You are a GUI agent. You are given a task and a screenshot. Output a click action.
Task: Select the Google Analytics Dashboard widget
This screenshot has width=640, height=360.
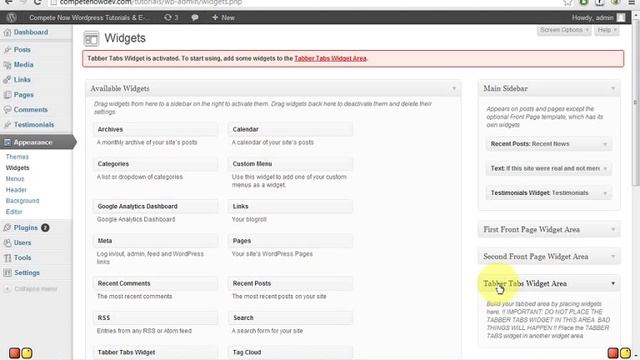pyautogui.click(x=156, y=207)
